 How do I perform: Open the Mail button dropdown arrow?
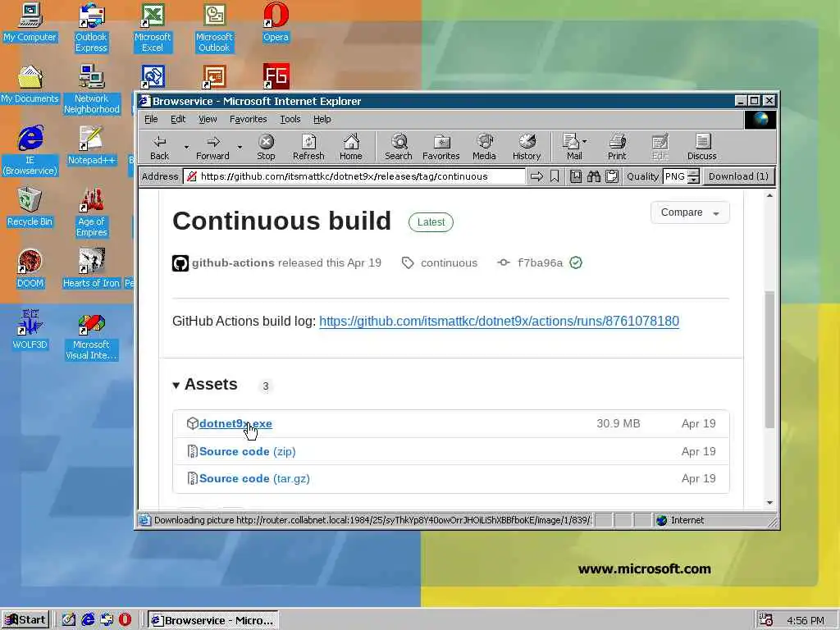coord(584,141)
